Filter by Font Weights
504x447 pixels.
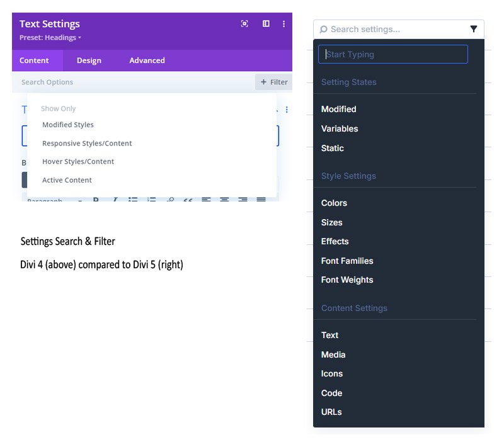coord(347,280)
